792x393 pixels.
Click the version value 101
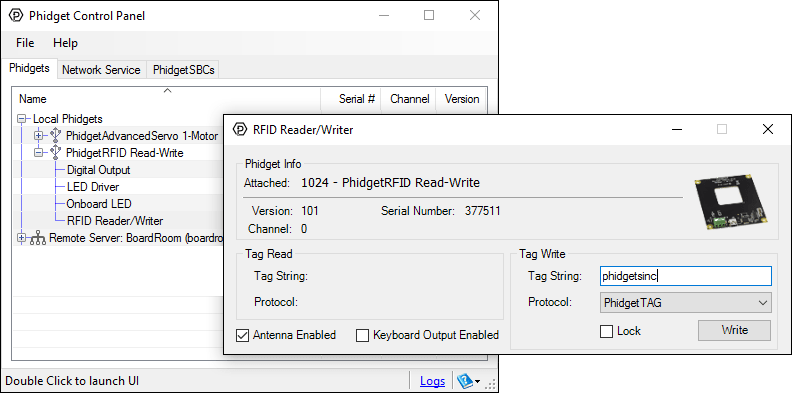[310, 211]
